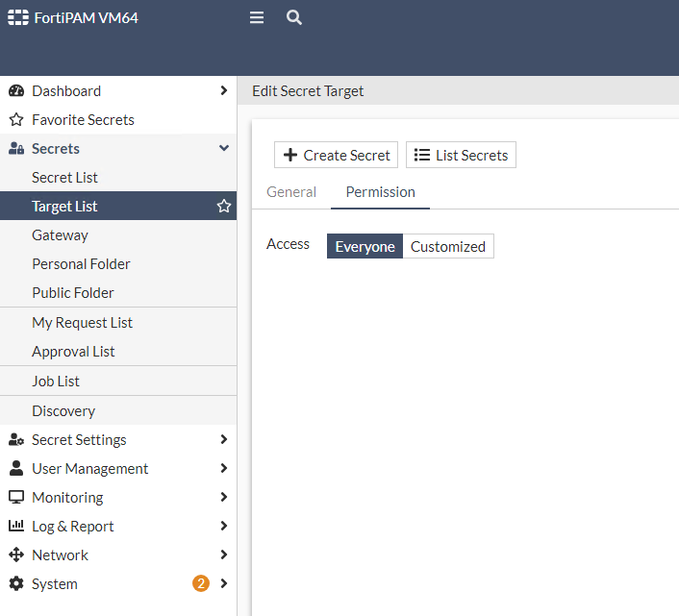679x616 pixels.
Task: Open the search magnifier icon
Action: pyautogui.click(x=294, y=17)
